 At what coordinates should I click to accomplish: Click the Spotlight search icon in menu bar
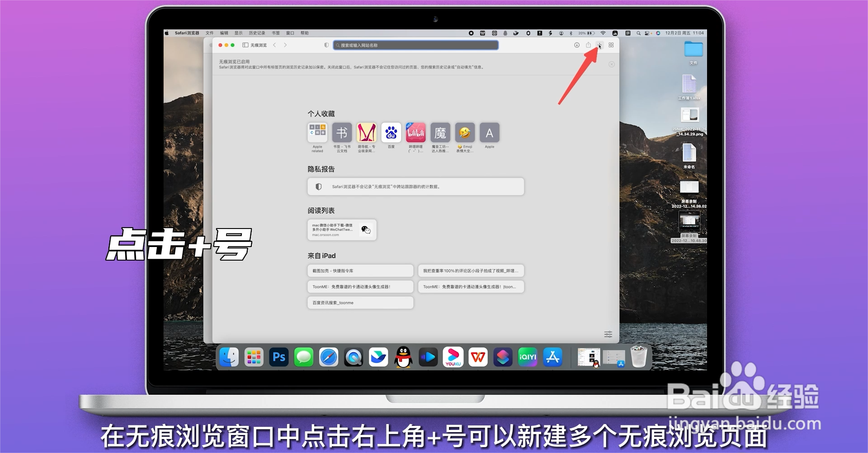click(638, 33)
